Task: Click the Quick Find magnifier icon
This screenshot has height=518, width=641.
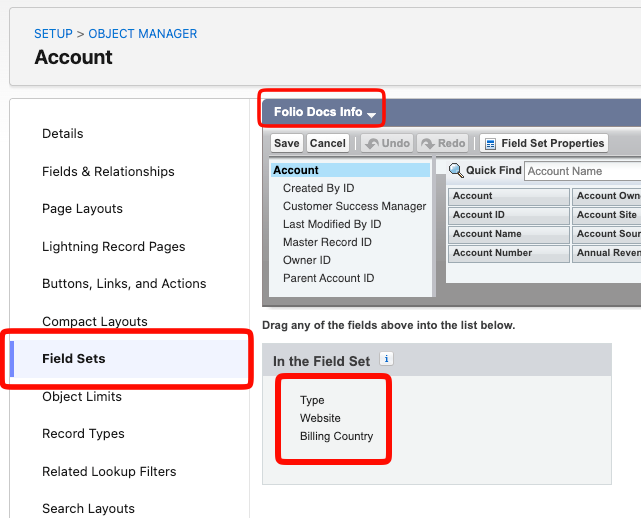Action: (456, 170)
